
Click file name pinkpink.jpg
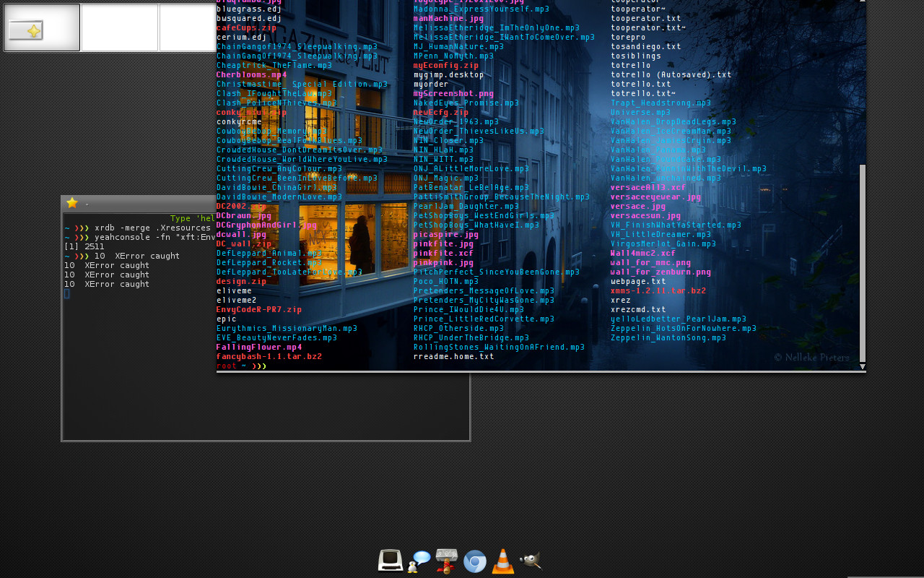(x=443, y=262)
